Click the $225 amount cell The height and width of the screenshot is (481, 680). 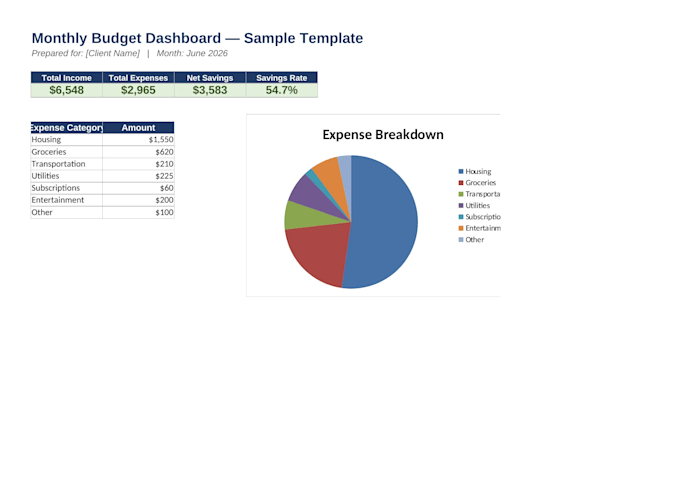138,176
